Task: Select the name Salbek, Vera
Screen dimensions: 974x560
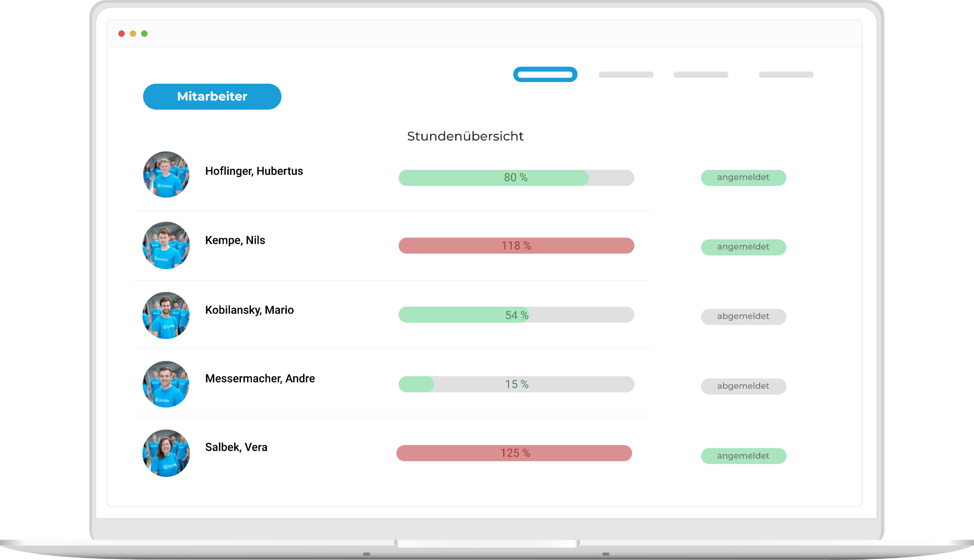Action: coord(236,447)
